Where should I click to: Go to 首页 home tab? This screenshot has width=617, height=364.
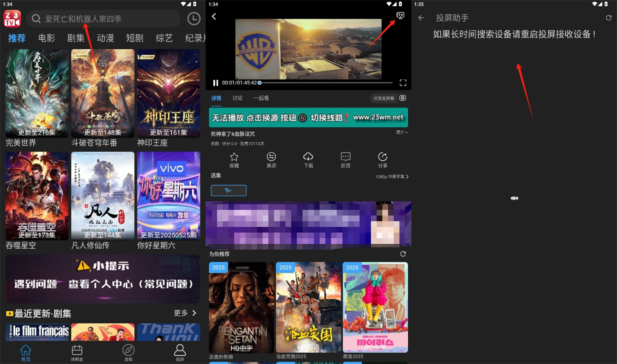[26, 353]
